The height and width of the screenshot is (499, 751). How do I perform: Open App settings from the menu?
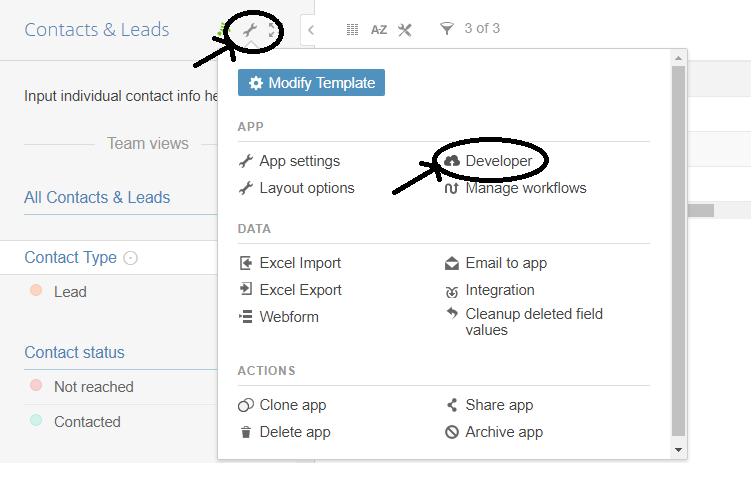click(x=299, y=161)
